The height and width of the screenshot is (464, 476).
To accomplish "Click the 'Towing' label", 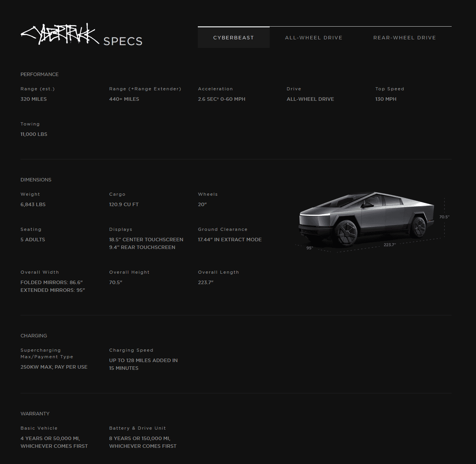I will (x=30, y=124).
